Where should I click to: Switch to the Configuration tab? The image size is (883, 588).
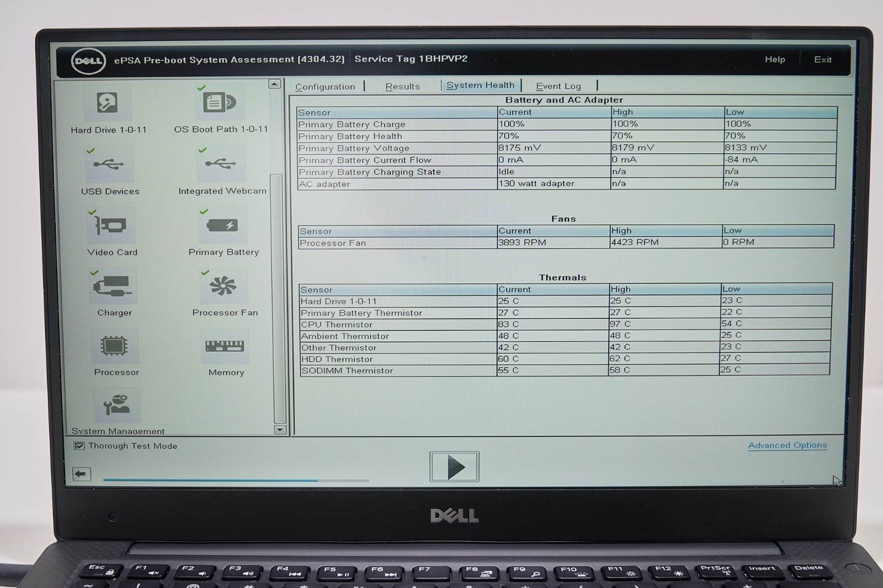325,87
